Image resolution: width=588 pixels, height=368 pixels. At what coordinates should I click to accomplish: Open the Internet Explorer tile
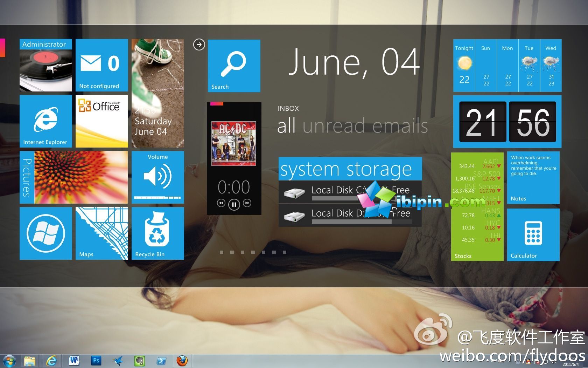point(45,121)
